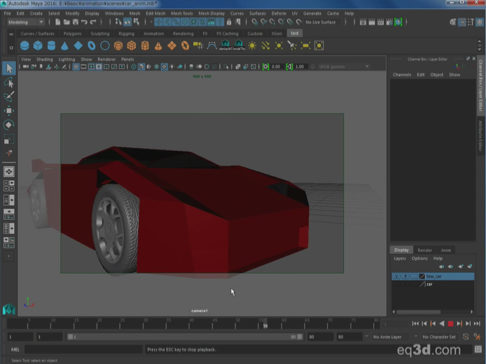Choose the Select tool in the toolbox

tap(9, 68)
